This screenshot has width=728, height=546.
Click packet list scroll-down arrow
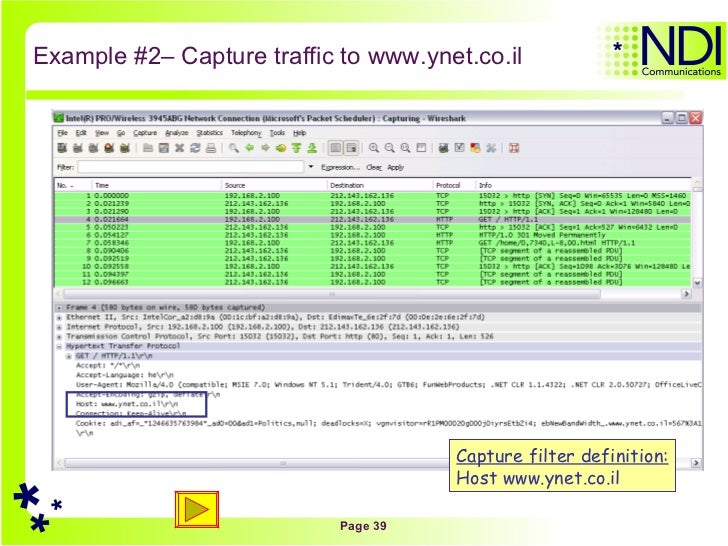click(x=697, y=282)
